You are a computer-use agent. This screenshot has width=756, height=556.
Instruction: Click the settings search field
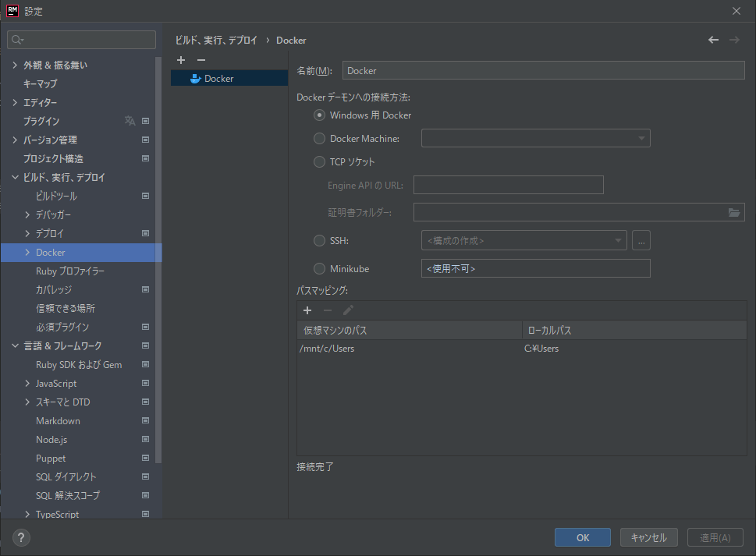pos(81,40)
